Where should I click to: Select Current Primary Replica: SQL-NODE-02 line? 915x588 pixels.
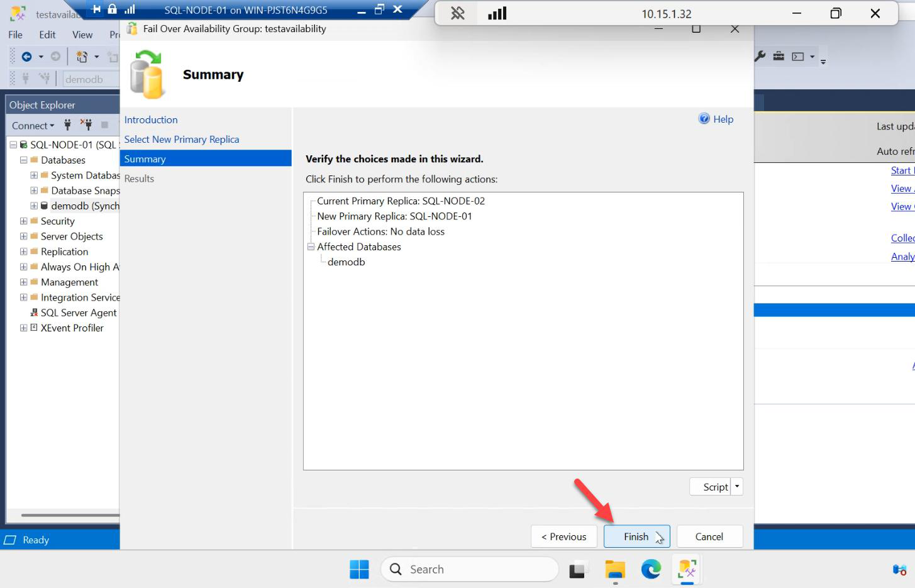coord(401,201)
